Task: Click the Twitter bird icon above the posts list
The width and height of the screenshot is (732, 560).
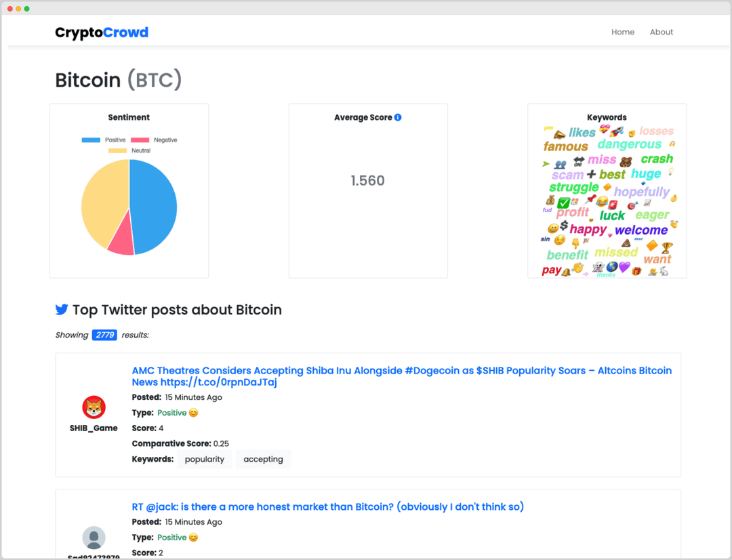Action: point(62,309)
